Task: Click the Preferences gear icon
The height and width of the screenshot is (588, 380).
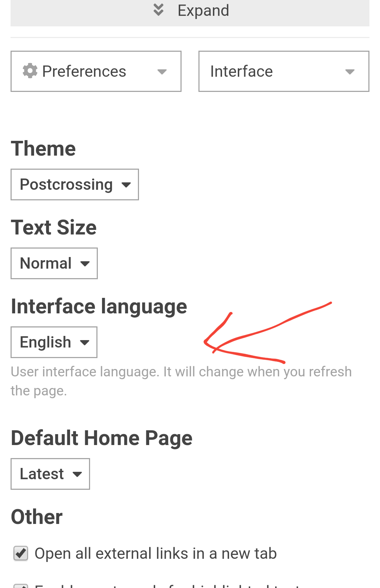Action: tap(30, 71)
